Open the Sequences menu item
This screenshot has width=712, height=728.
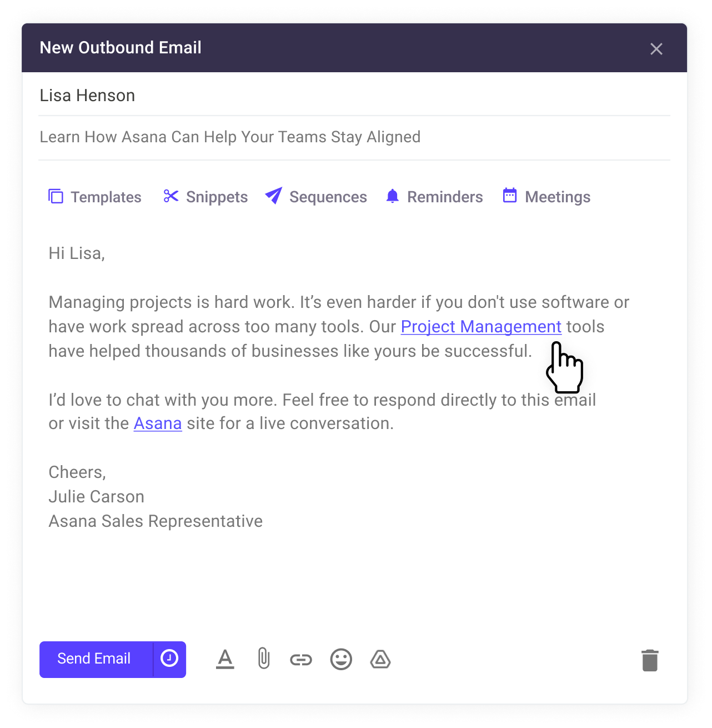pyautogui.click(x=316, y=197)
